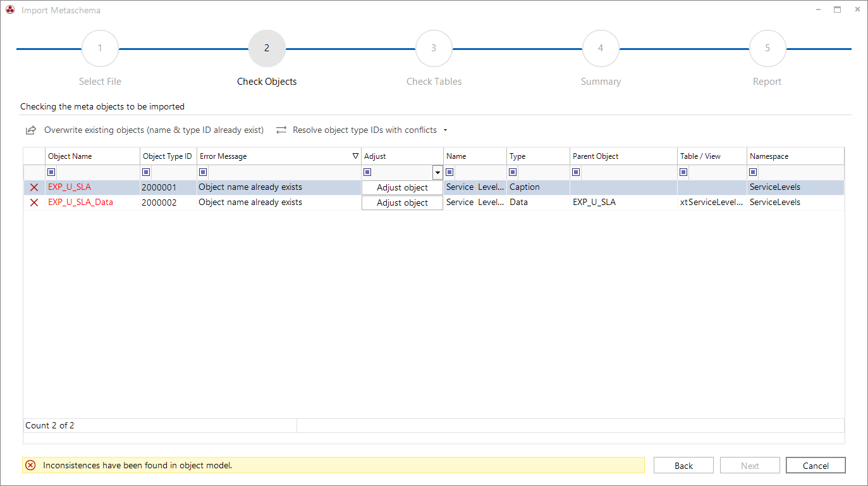Image resolution: width=868 pixels, height=486 pixels.
Task: Click the Namespace column filter operator icon
Action: pos(753,172)
